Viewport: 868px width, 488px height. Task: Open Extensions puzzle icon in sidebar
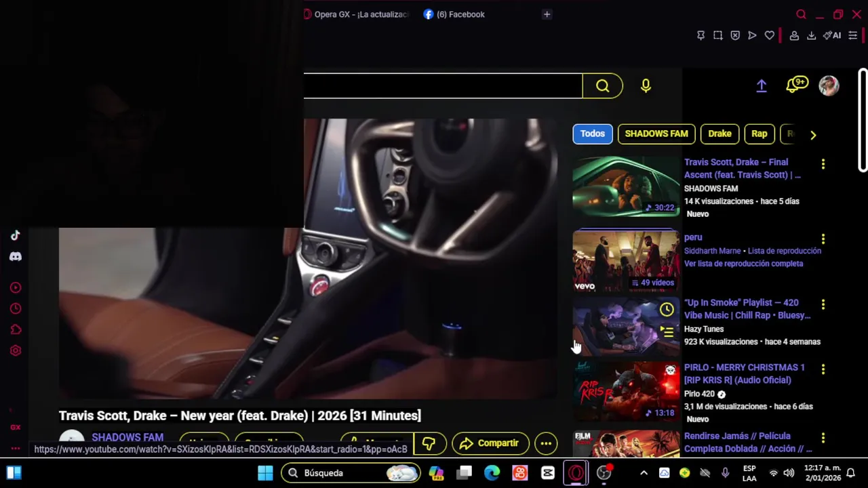pos(16,329)
